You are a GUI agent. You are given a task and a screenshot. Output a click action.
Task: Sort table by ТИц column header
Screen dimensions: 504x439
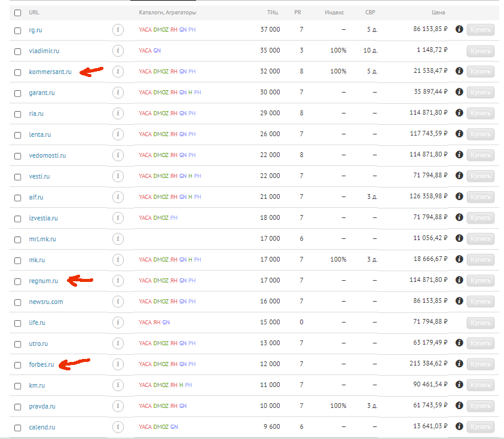[273, 13]
